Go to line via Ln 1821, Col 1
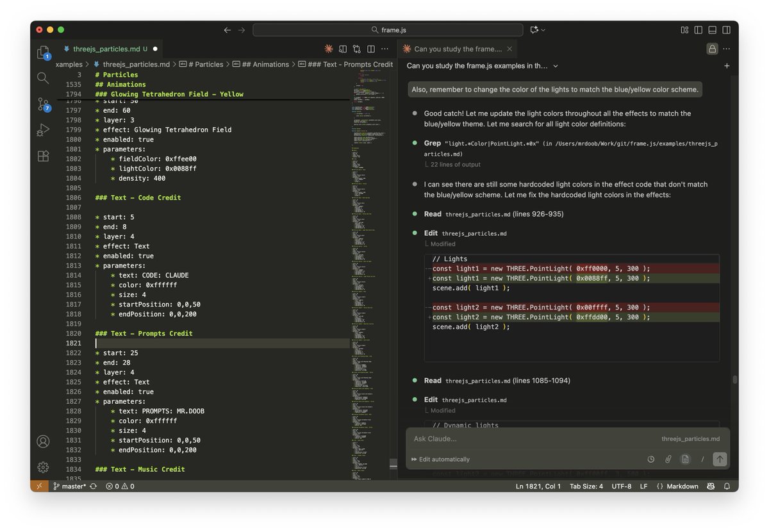Image resolution: width=769 pixels, height=532 pixels. pos(538,486)
